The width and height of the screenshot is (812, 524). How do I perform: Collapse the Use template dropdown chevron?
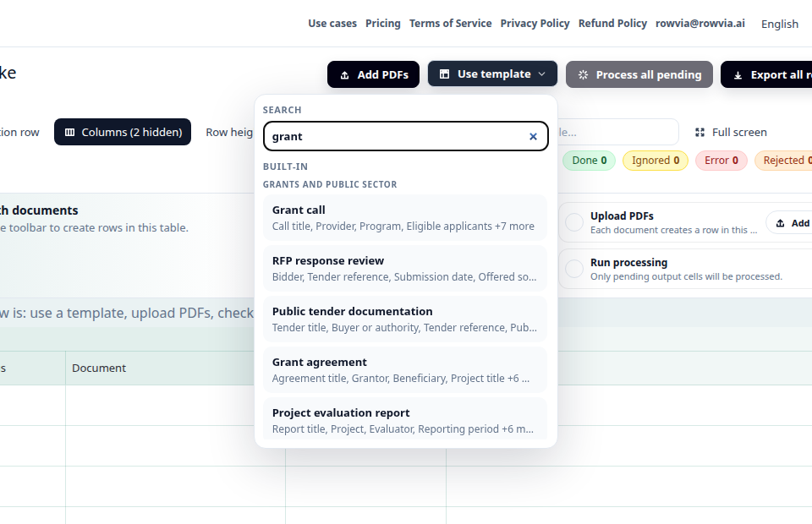(541, 74)
